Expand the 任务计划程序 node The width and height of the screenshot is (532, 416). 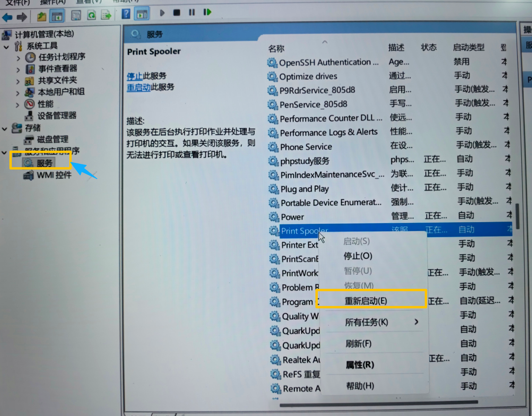pyautogui.click(x=18, y=59)
